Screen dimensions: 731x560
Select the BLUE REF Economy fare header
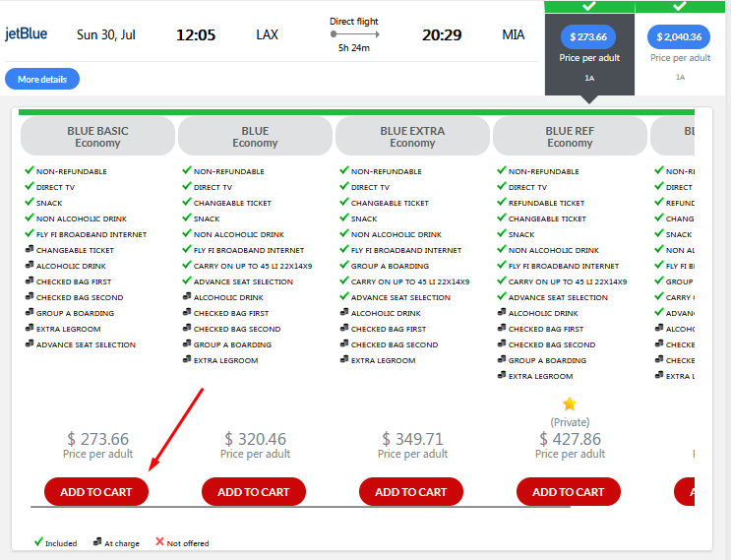tap(570, 137)
